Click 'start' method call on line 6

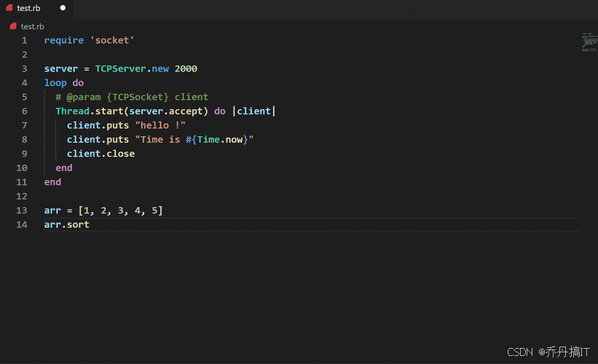[x=109, y=111]
